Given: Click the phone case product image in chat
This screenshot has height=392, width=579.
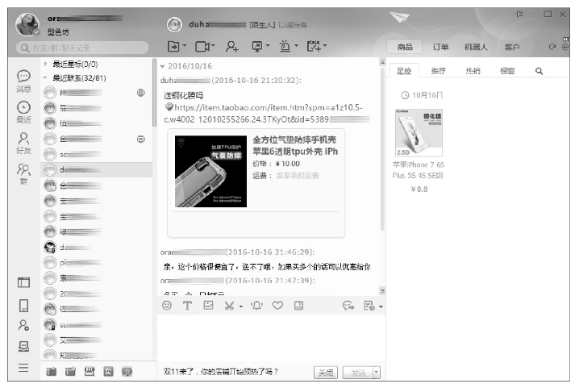Looking at the screenshot, I should (x=210, y=171).
